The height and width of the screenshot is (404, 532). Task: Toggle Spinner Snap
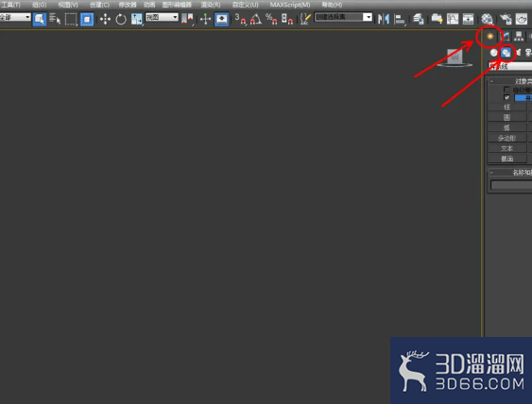(x=287, y=19)
